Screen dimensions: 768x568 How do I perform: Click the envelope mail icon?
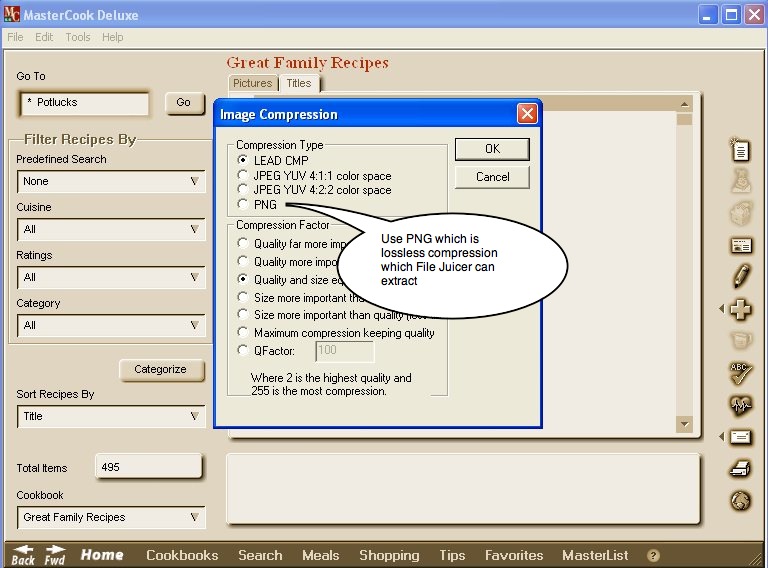pos(741,436)
